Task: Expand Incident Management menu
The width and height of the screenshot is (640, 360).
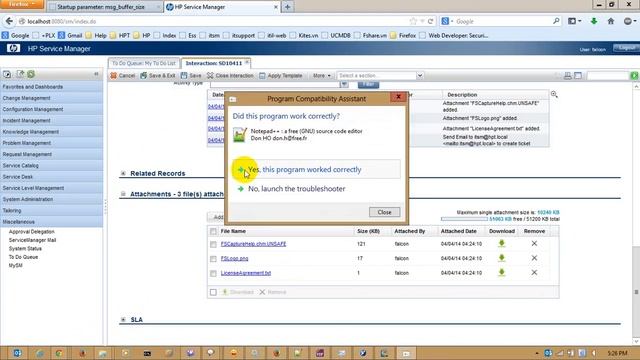Action: pyautogui.click(x=51, y=121)
